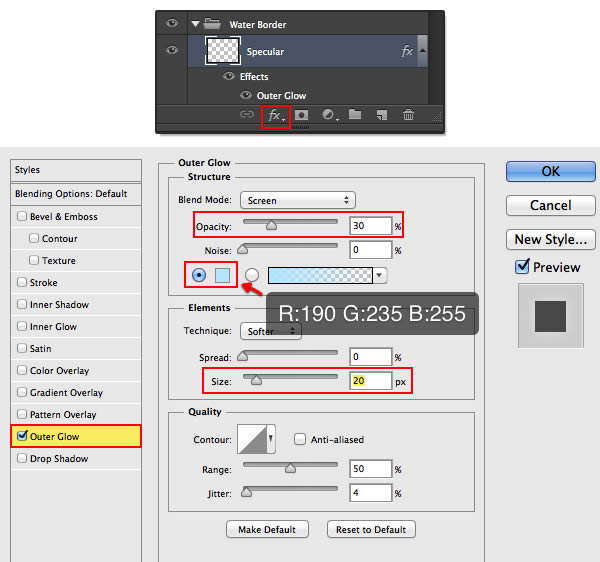This screenshot has width=600, height=562.
Task: Click the Jitter slider handle
Action: [x=246, y=492]
